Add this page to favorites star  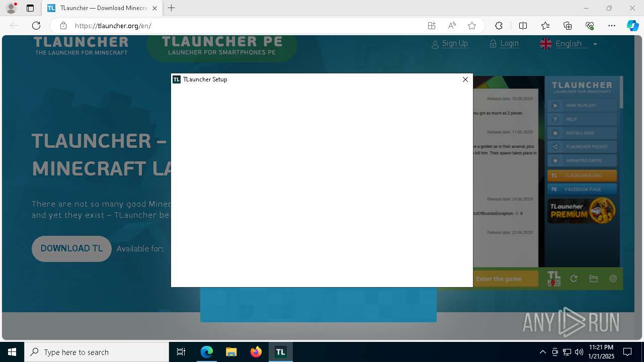[x=472, y=26]
